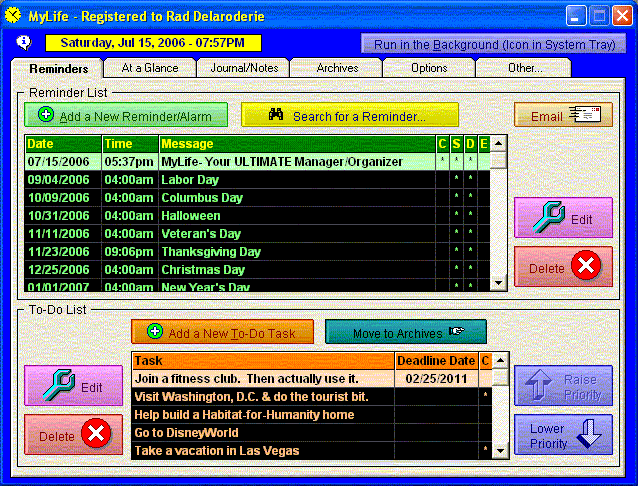Toggle the S column star for Labor Day

(457, 180)
